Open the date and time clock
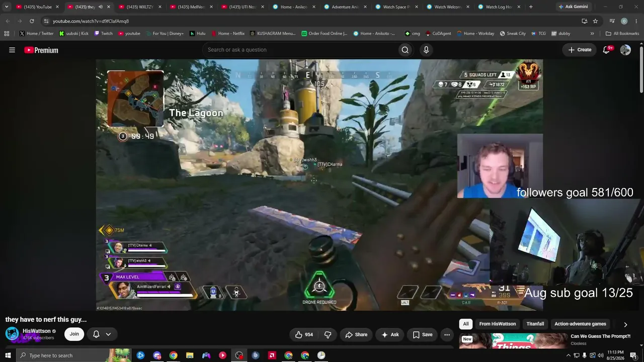 click(615, 355)
